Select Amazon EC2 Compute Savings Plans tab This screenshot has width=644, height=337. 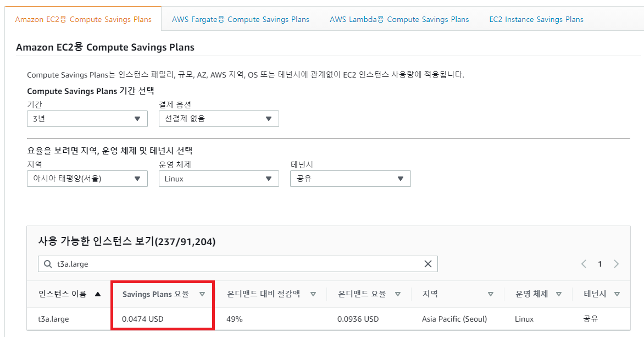84,19
